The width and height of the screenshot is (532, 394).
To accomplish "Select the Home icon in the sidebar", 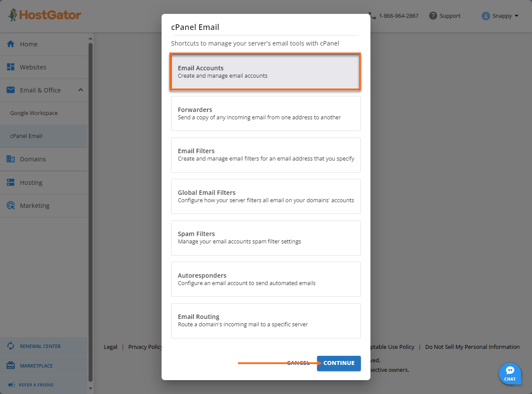I will 10,43.
